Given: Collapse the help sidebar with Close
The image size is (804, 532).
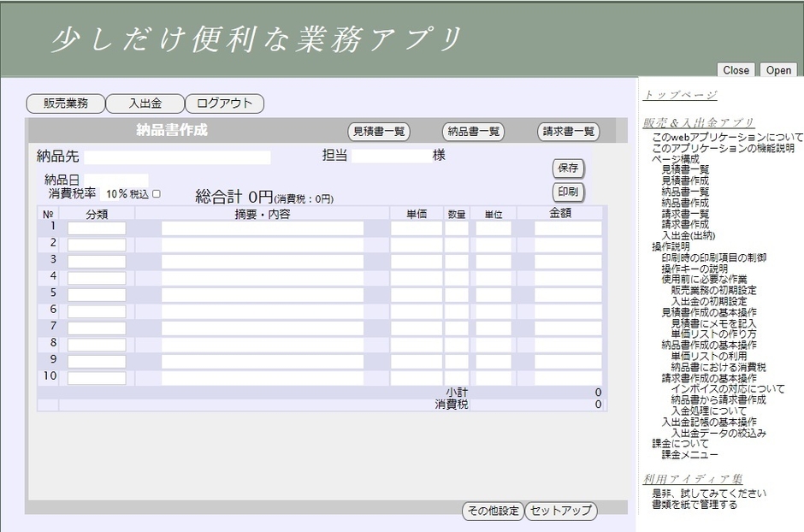Looking at the screenshot, I should [736, 70].
